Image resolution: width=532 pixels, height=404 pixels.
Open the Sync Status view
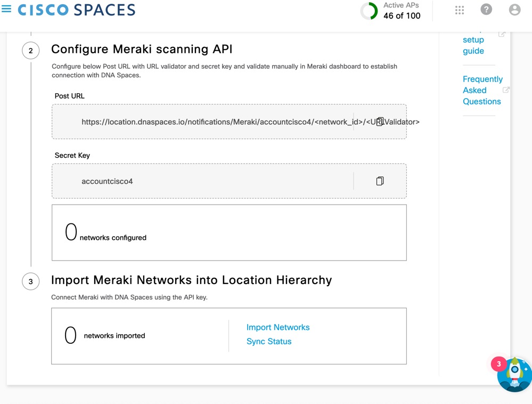coord(269,341)
